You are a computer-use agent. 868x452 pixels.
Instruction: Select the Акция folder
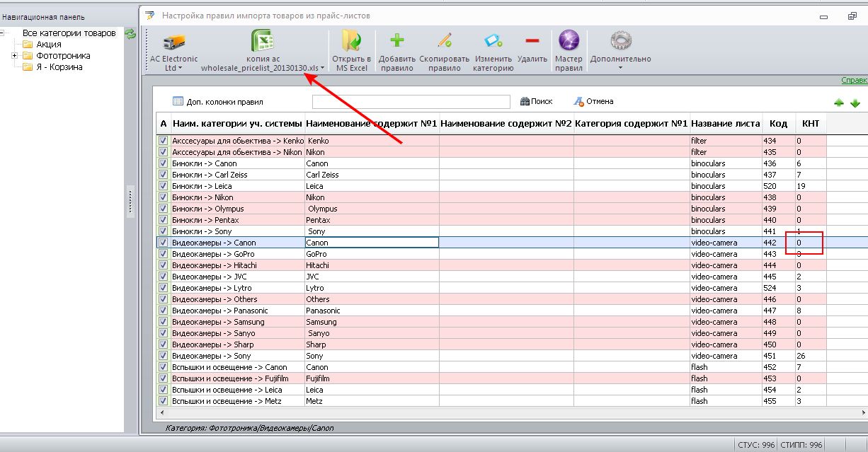pos(48,45)
